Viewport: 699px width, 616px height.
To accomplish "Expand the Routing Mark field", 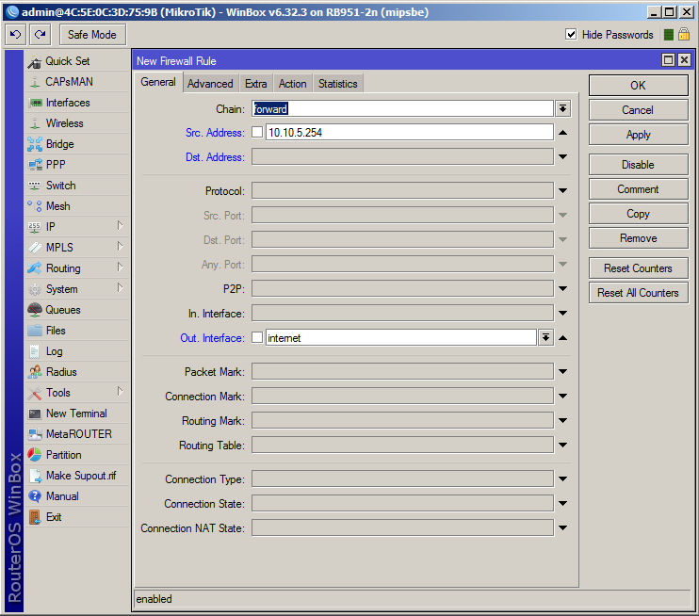I will coord(563,421).
